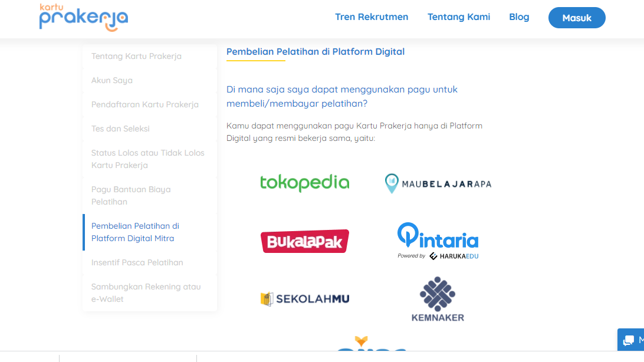Click the Pembelian Pelatihan di Platform Digital heading
This screenshot has width=644, height=362.
[x=316, y=52]
